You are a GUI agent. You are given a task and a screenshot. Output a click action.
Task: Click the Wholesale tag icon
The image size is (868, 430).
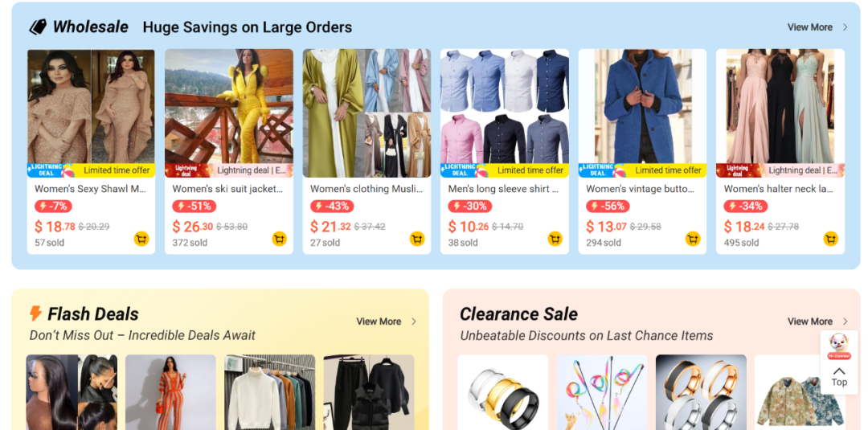pos(38,27)
